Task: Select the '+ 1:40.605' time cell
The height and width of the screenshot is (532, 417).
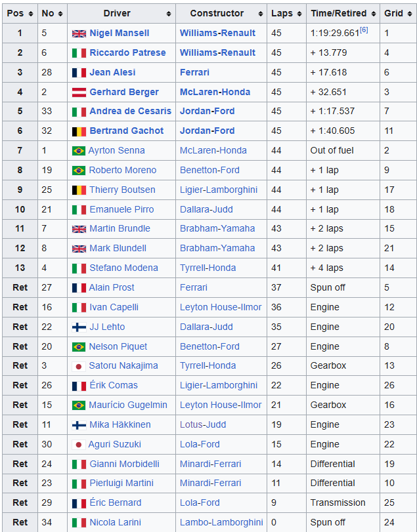Action: (x=343, y=131)
